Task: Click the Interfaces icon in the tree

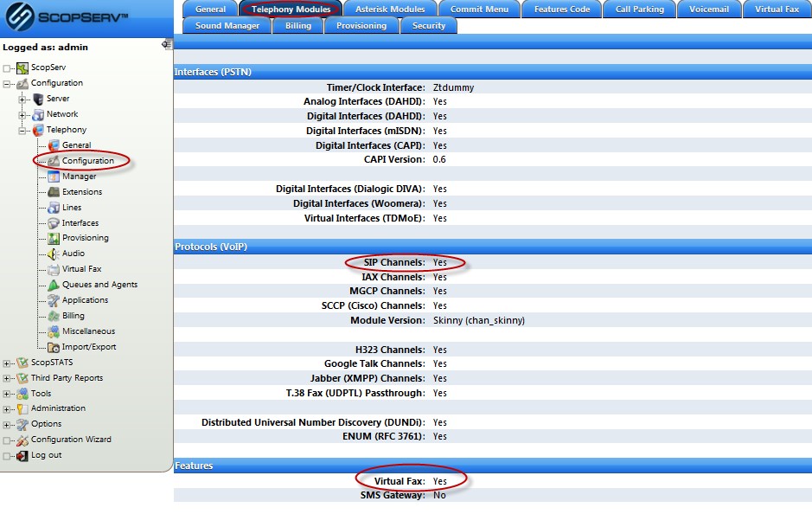Action: 54,223
